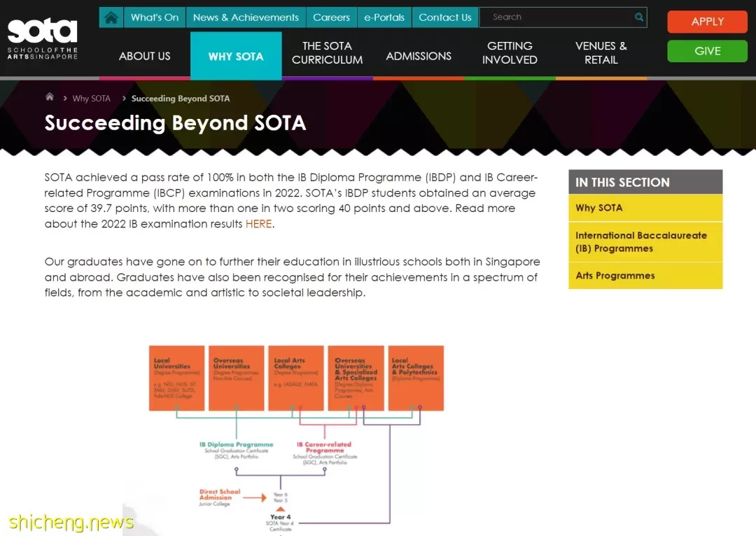Click the Overseas Universities orange box
The width and height of the screenshot is (756, 536).
[x=237, y=378]
